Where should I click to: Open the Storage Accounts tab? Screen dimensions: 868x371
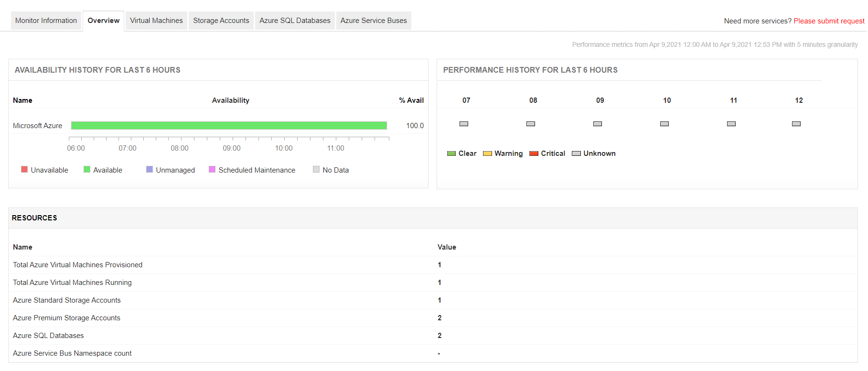pyautogui.click(x=221, y=21)
